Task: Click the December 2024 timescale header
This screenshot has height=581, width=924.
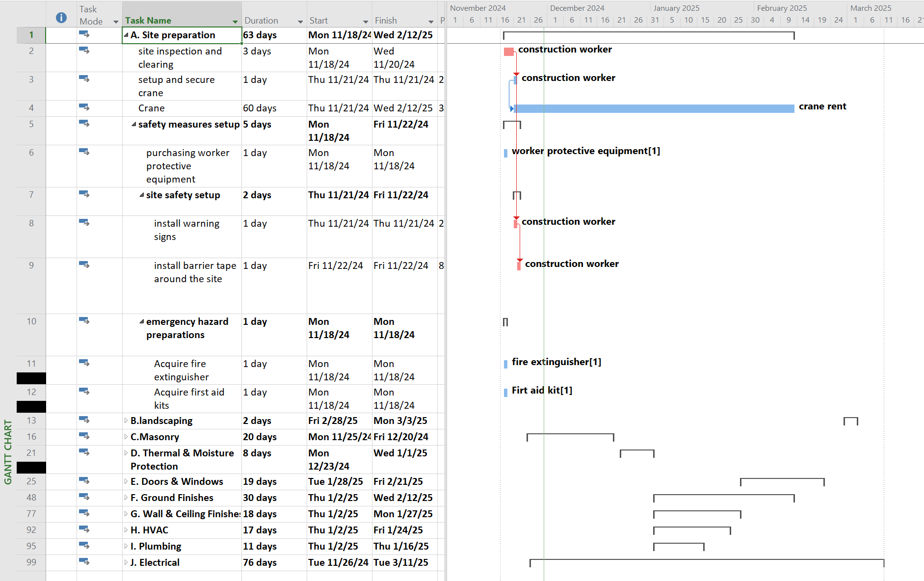Action: click(x=577, y=8)
